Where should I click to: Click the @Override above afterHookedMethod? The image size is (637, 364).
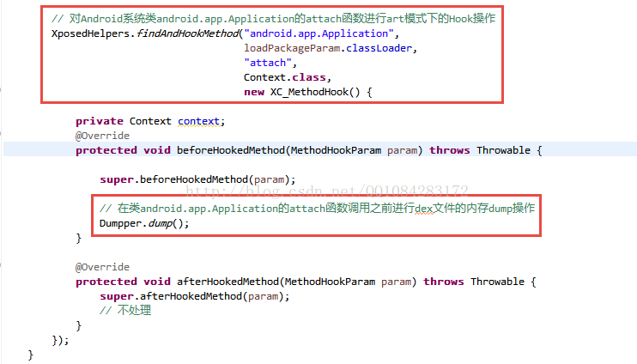coord(102,267)
